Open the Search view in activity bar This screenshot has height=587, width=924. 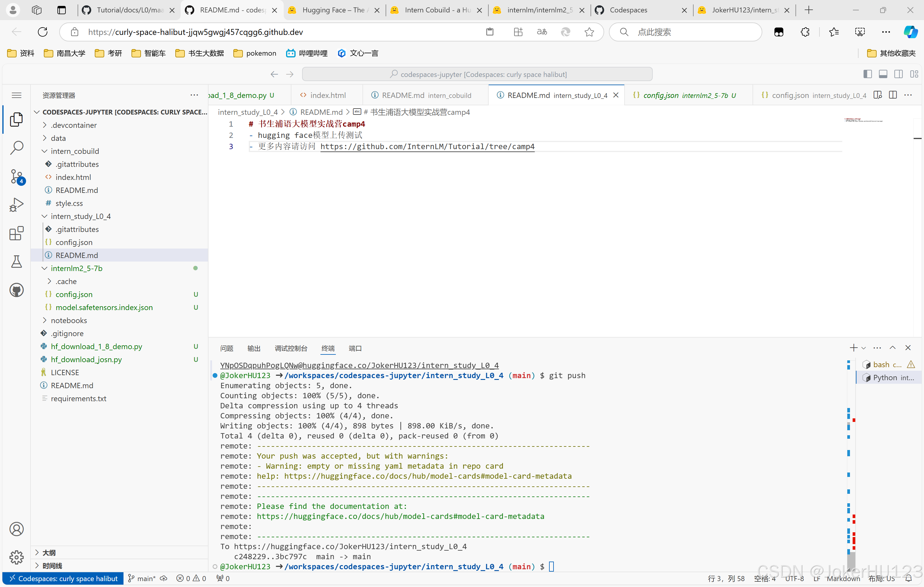(x=17, y=148)
